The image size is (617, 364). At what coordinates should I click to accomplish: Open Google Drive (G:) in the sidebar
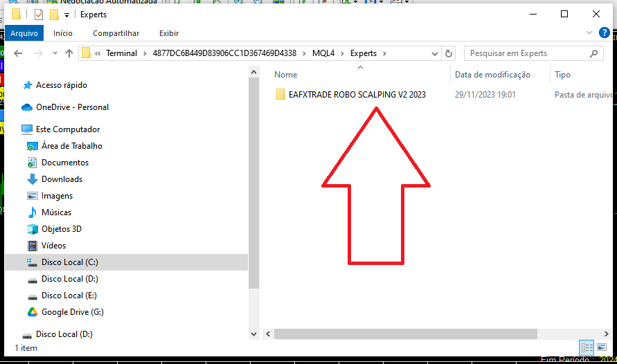72,312
